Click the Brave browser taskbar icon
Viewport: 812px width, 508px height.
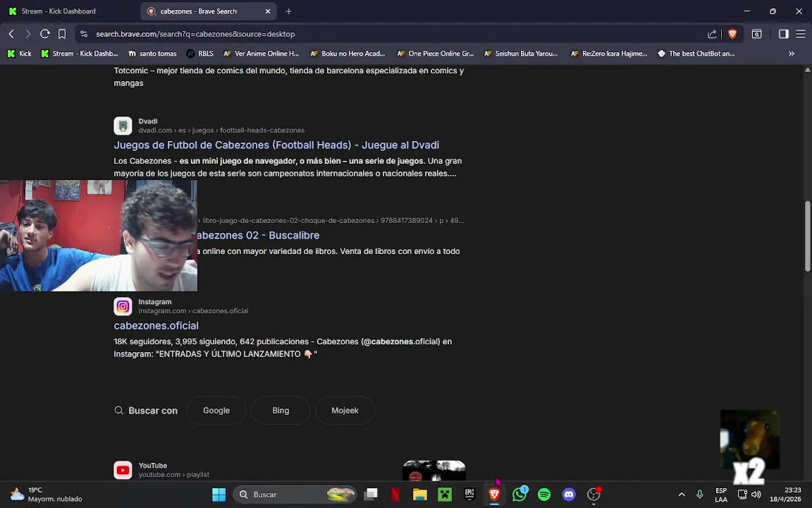[495, 495]
